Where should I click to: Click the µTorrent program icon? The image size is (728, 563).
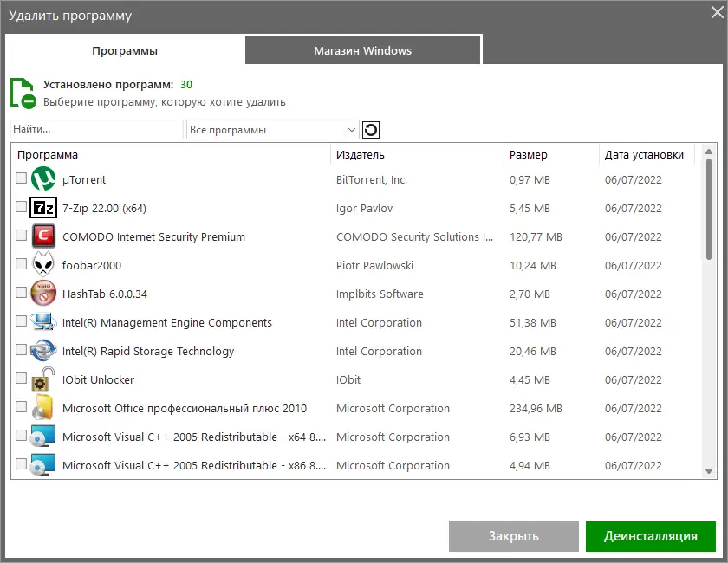43,179
